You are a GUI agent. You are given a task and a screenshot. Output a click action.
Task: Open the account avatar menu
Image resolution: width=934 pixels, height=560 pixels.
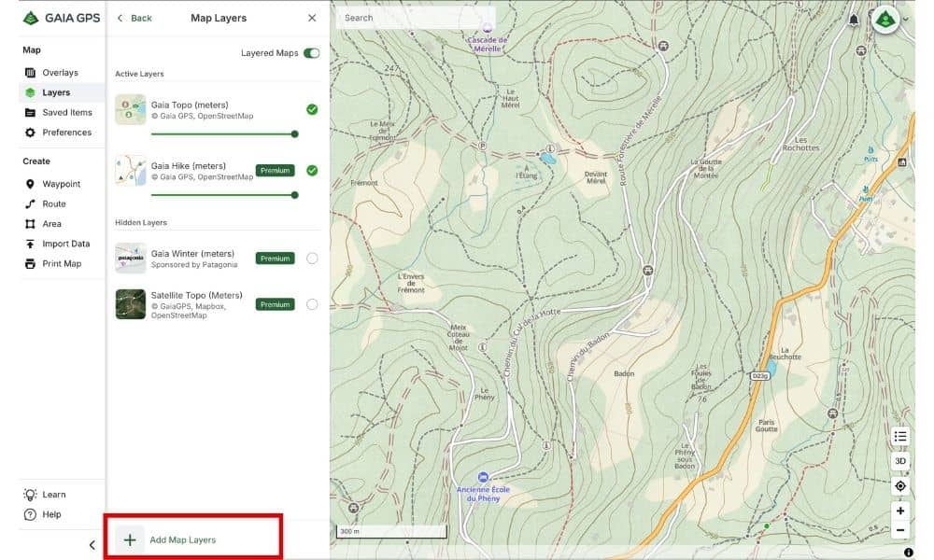click(x=884, y=18)
